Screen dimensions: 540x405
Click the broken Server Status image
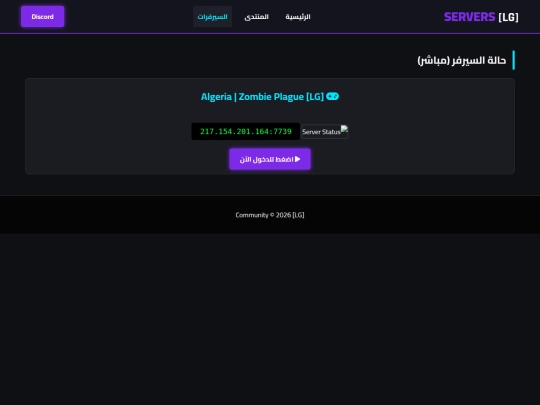click(325, 132)
